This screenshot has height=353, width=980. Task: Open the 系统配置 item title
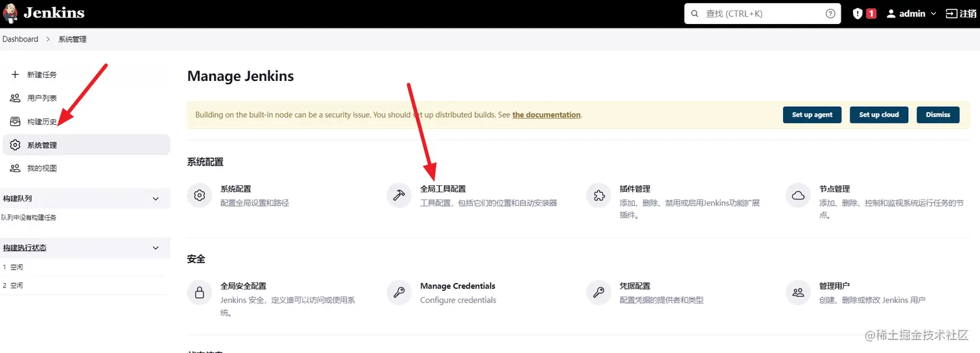236,189
